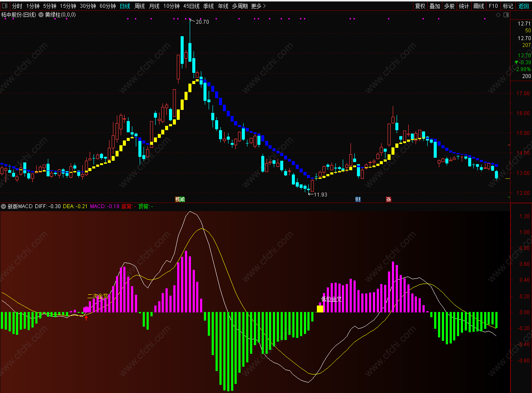Click the DIFF: -0.30 readout
Viewport: 532px width, 393px height.
click(48, 206)
